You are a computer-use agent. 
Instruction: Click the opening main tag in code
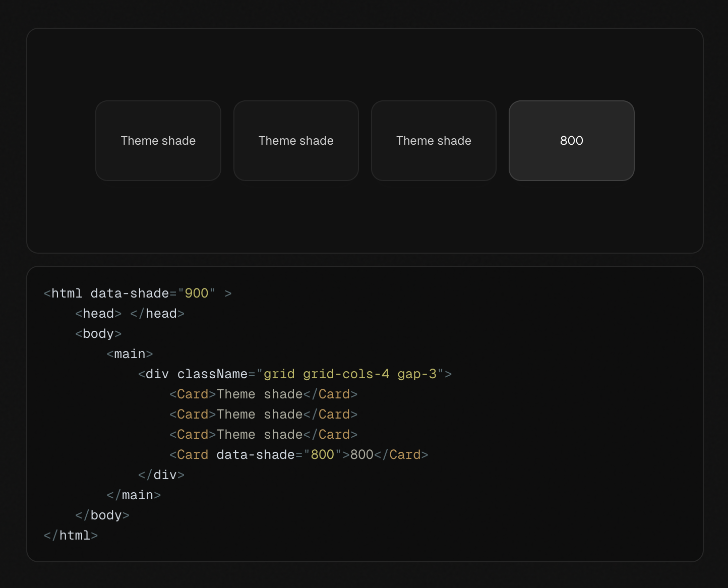[130, 354]
